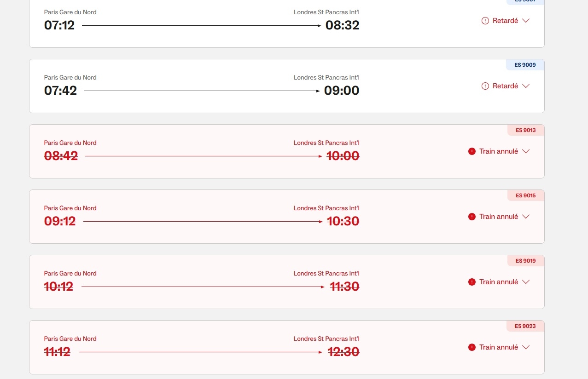This screenshot has width=588, height=379.
Task: Click the ES 9009 train number badge
Action: [525, 65]
